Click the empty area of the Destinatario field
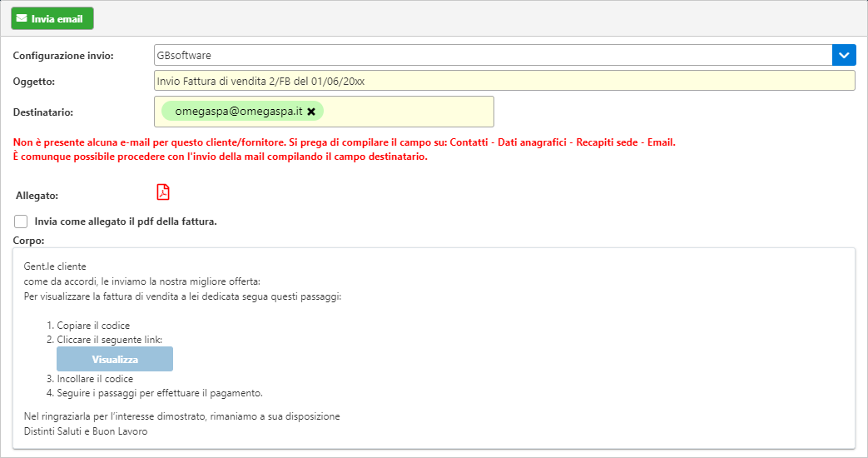This screenshot has height=458, width=868. pos(409,112)
